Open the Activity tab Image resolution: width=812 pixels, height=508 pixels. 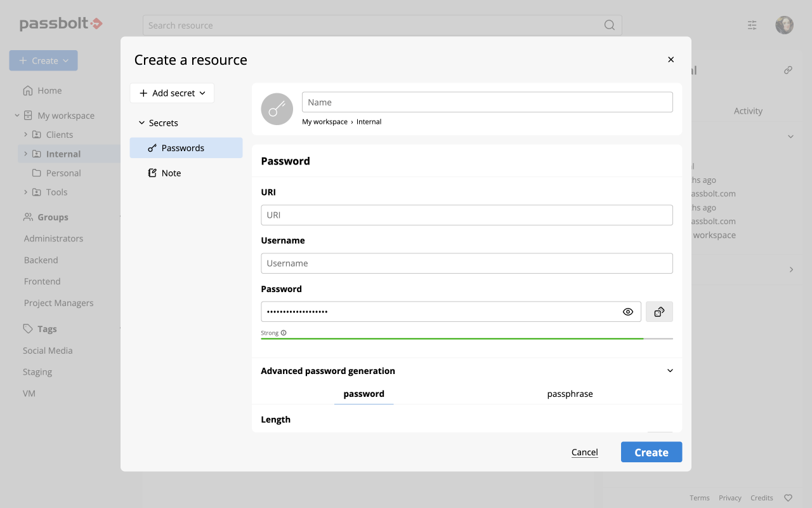pos(748,110)
